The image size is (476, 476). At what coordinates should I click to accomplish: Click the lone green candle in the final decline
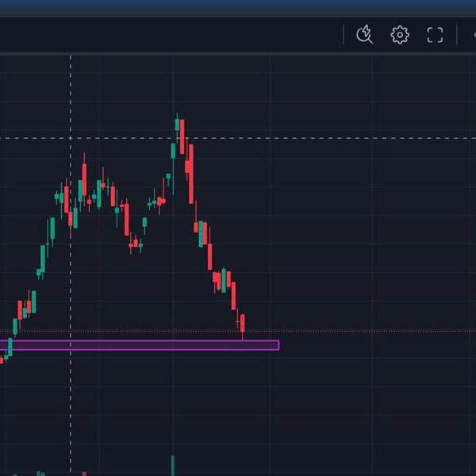coord(224,281)
